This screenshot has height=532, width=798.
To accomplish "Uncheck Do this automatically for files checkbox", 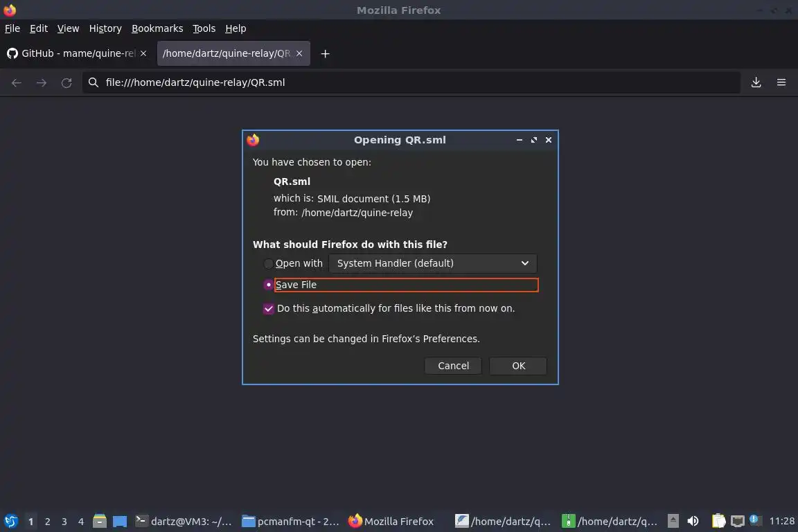I will pos(268,308).
